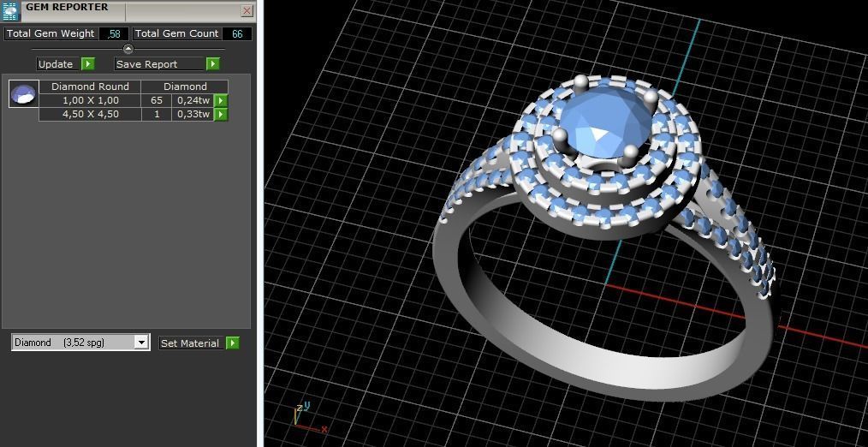Click green arrow on 0,24tw row
Screen dimensions: 868x447
pos(221,100)
